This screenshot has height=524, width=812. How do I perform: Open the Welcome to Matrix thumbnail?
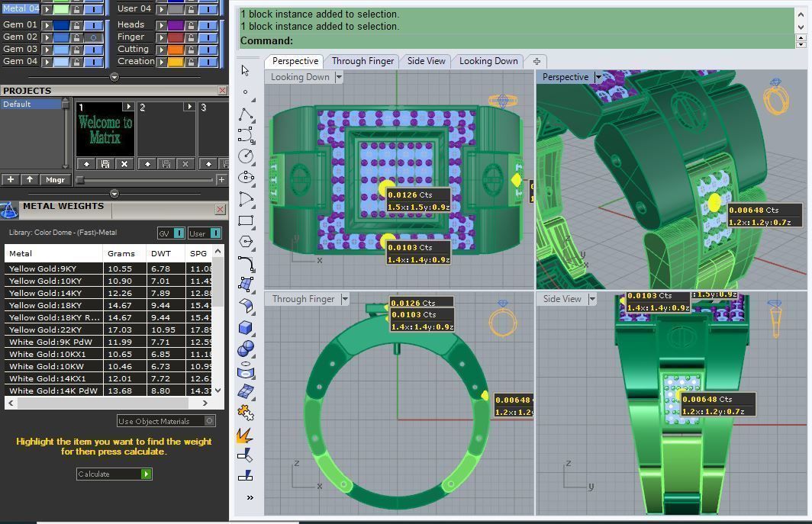point(105,130)
